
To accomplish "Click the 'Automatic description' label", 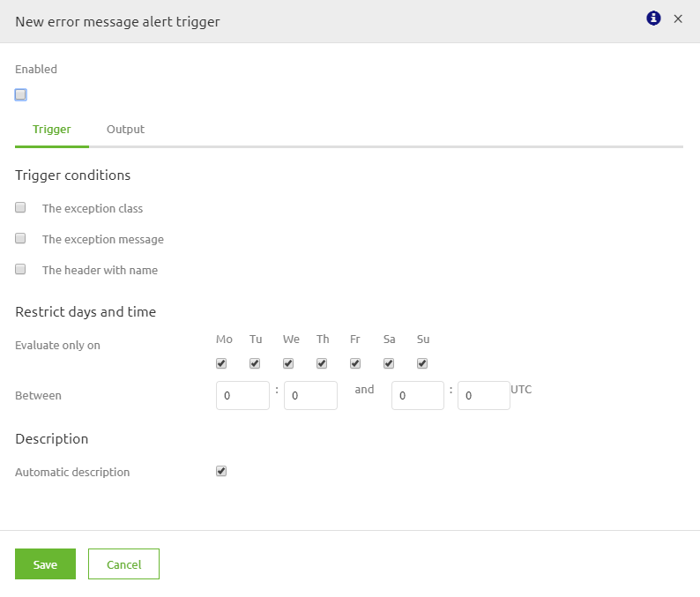I will [x=72, y=472].
